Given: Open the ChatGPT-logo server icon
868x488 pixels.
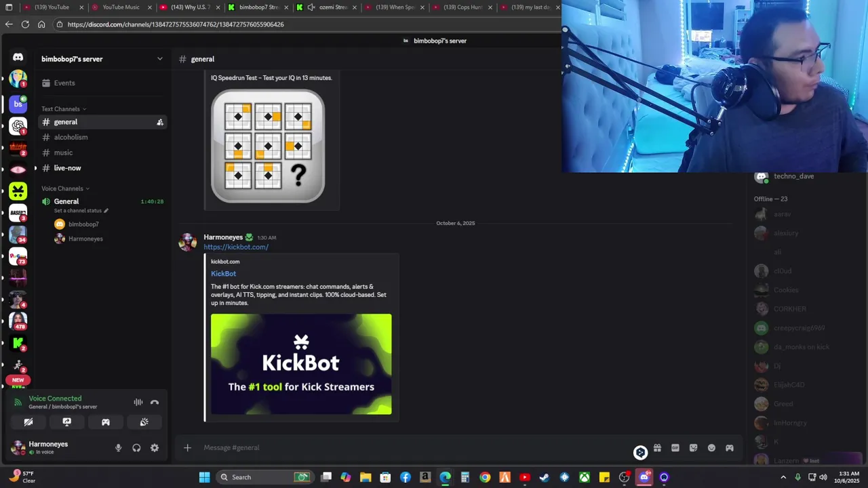Looking at the screenshot, I should coord(18,125).
